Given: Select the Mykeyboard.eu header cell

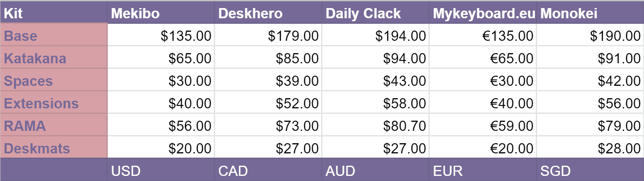Looking at the screenshot, I should 484,14.
